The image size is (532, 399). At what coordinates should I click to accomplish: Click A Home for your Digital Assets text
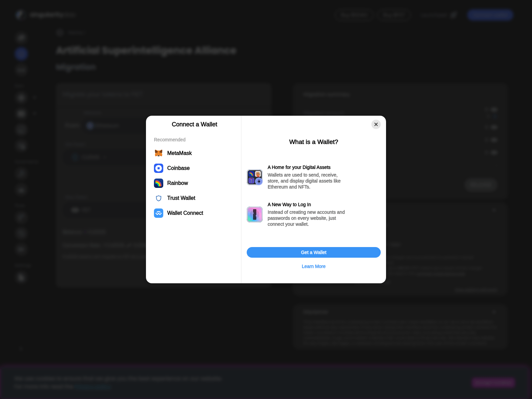(x=299, y=167)
